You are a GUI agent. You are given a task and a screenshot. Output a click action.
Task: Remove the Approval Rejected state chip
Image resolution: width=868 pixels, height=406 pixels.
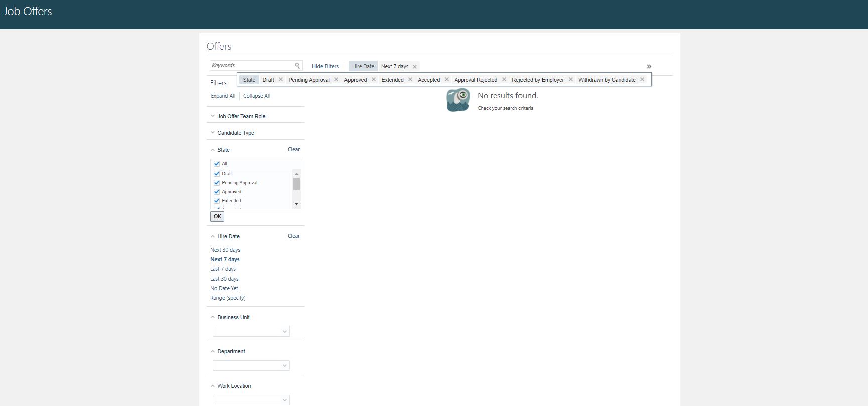pos(504,79)
